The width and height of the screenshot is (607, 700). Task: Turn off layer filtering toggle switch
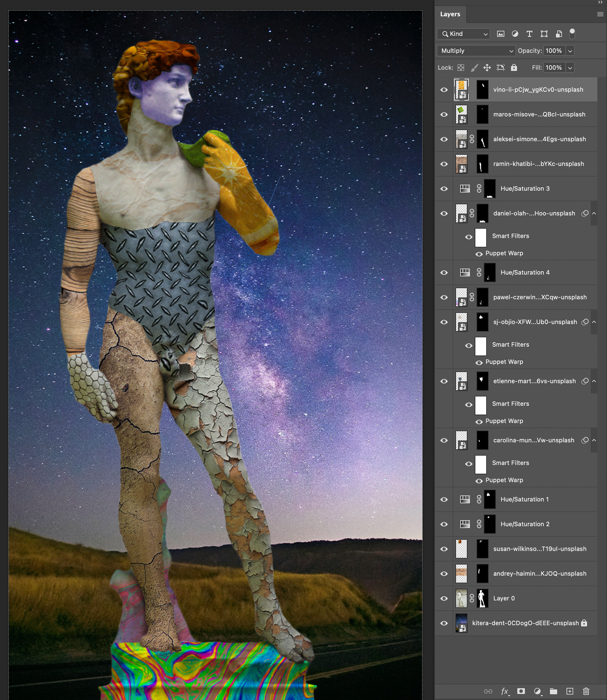point(572,33)
